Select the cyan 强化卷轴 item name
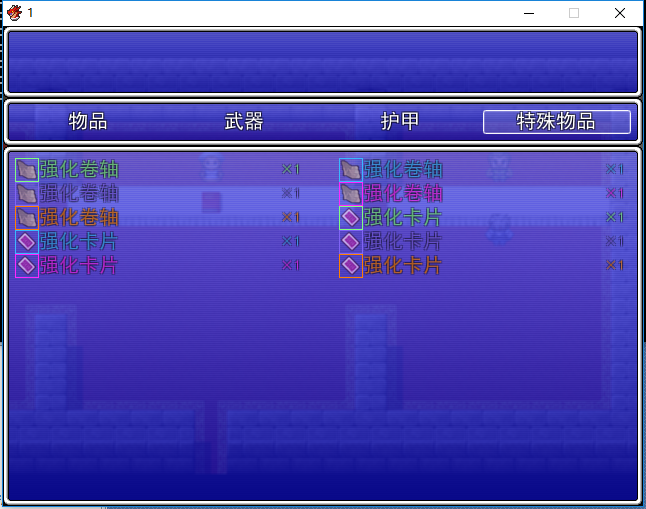The height and width of the screenshot is (509, 646). click(403, 170)
